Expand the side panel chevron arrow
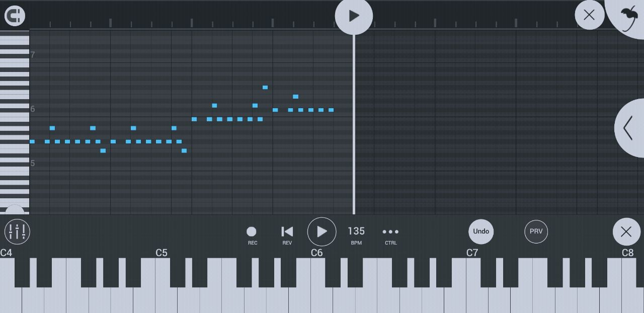This screenshot has height=313, width=644. (x=629, y=128)
